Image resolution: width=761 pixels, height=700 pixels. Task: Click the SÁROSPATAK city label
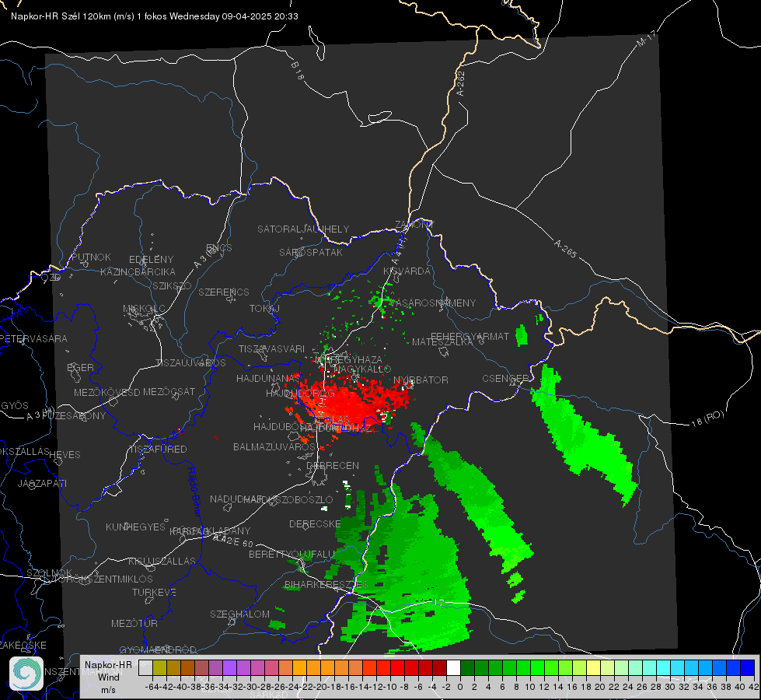tap(311, 253)
